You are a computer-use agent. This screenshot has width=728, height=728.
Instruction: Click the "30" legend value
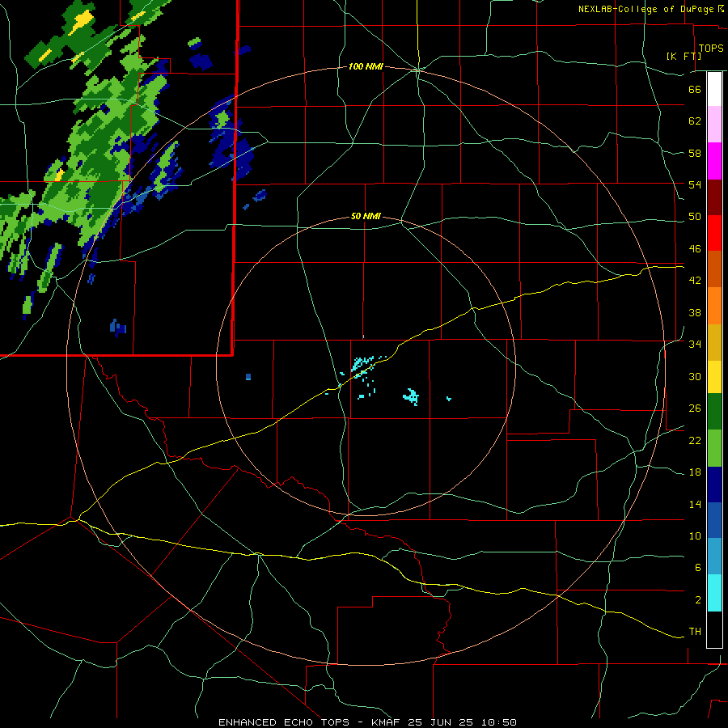tap(695, 376)
